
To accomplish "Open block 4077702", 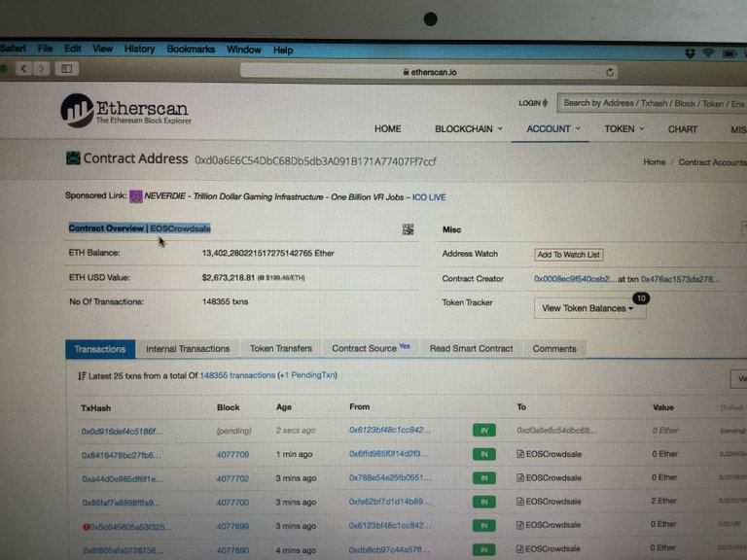I will [x=232, y=478].
